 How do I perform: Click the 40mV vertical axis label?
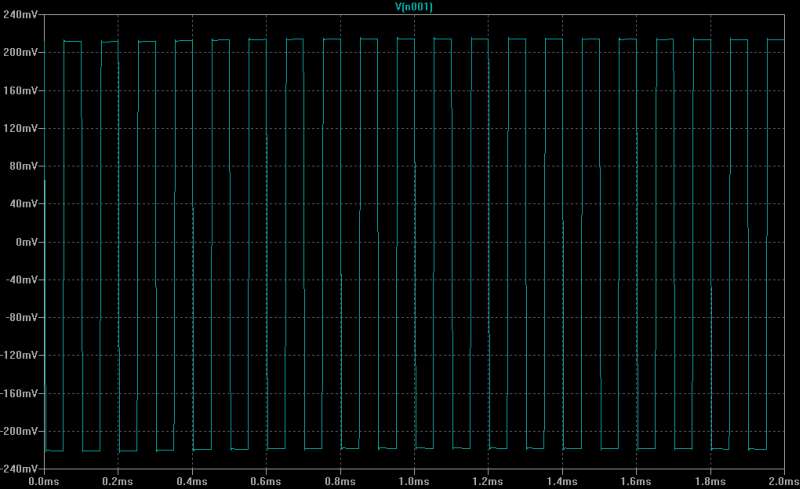(23, 204)
